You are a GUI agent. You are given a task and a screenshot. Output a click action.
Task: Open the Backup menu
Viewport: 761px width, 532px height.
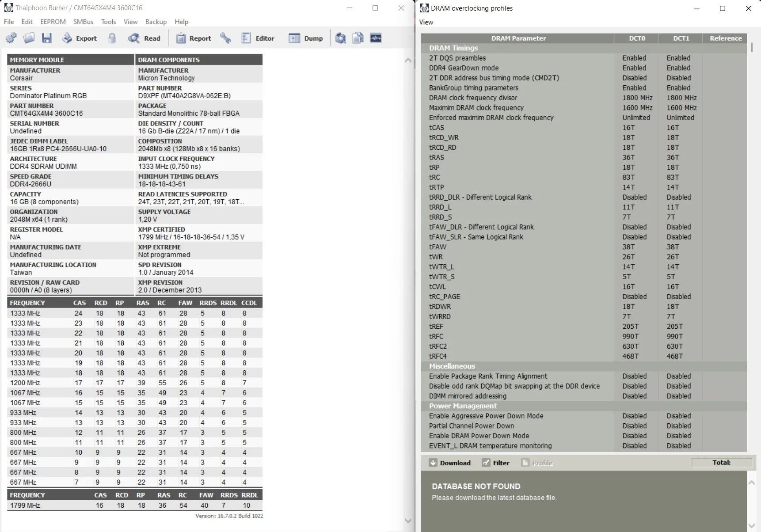coord(156,22)
